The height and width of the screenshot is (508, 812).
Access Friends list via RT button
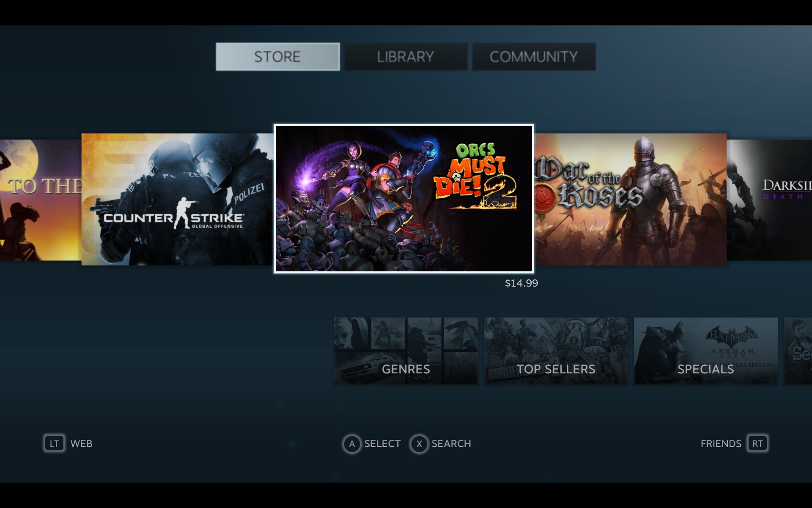757,442
